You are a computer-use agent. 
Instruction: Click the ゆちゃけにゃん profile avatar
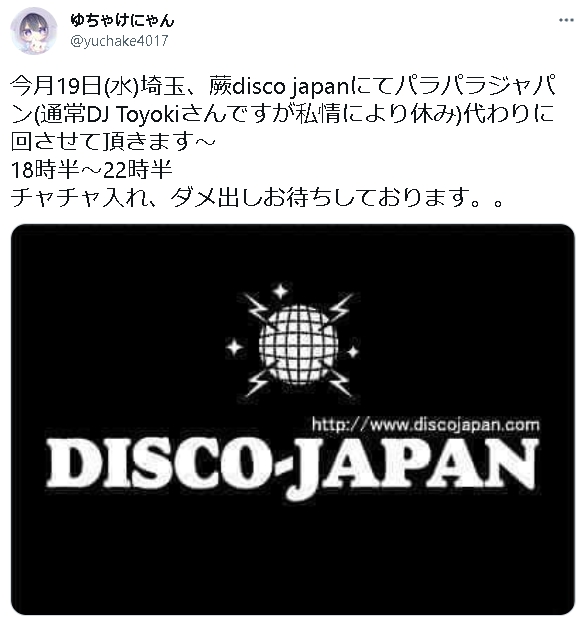pos(33,30)
